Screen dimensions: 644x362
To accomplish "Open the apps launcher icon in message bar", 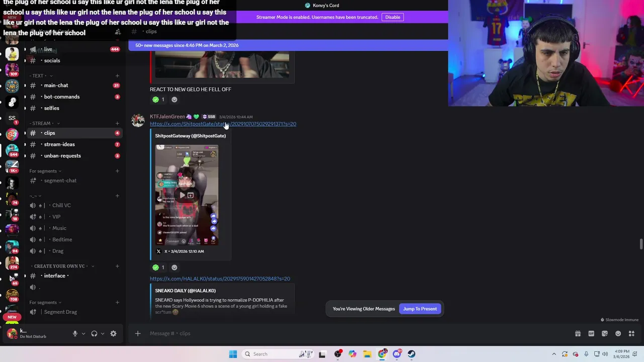I will (x=631, y=333).
